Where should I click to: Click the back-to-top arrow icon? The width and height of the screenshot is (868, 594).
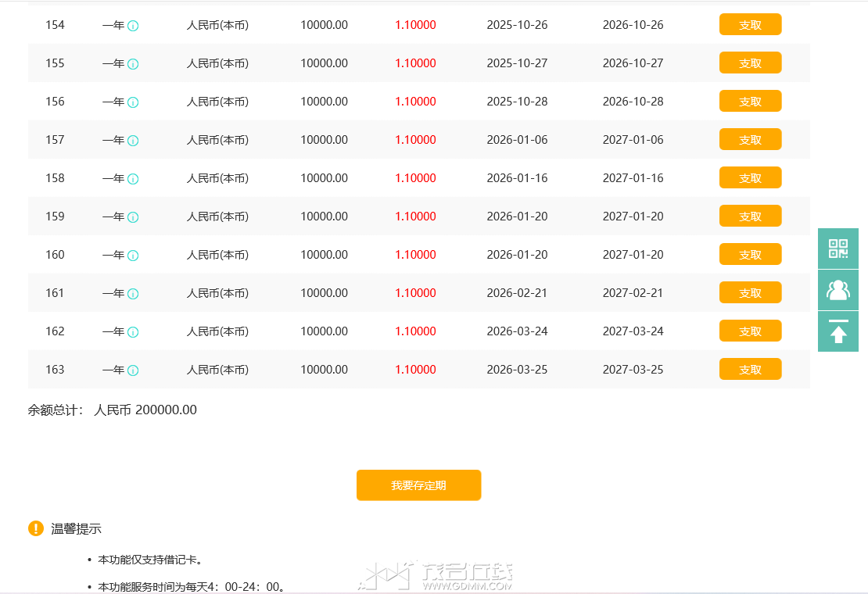click(838, 331)
